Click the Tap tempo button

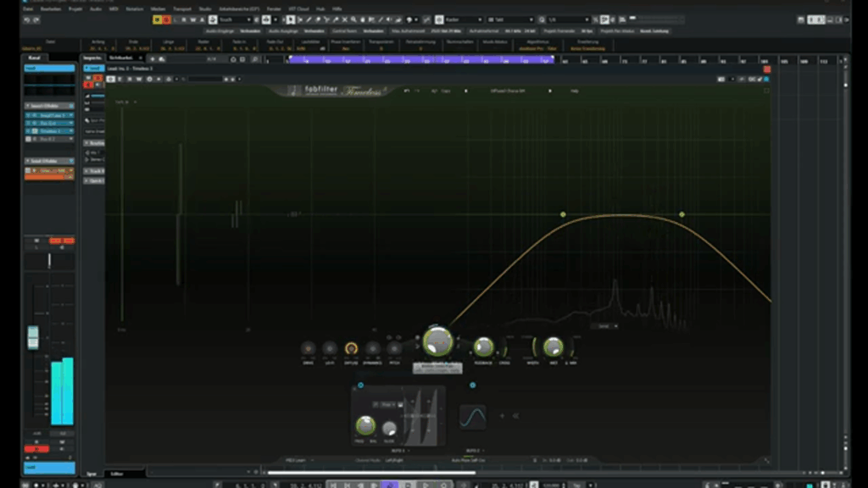(x=576, y=485)
